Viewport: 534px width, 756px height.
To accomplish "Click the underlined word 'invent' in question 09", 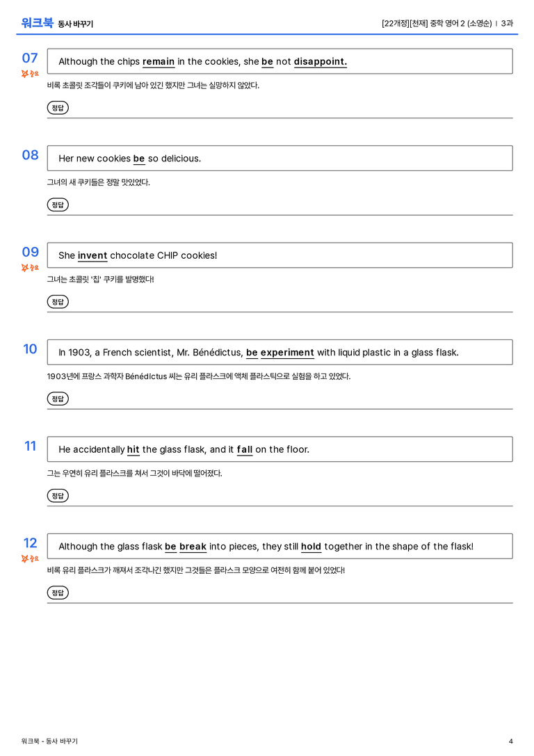I will point(92,255).
